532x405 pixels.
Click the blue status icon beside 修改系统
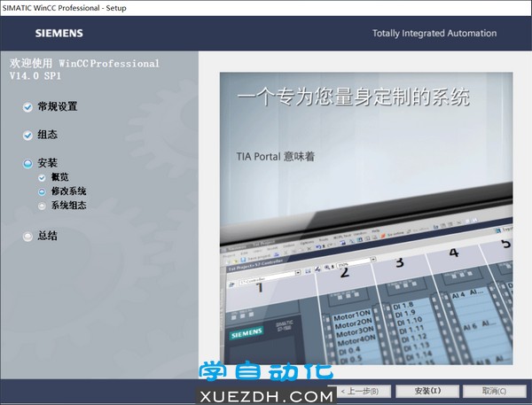pyautogui.click(x=42, y=192)
